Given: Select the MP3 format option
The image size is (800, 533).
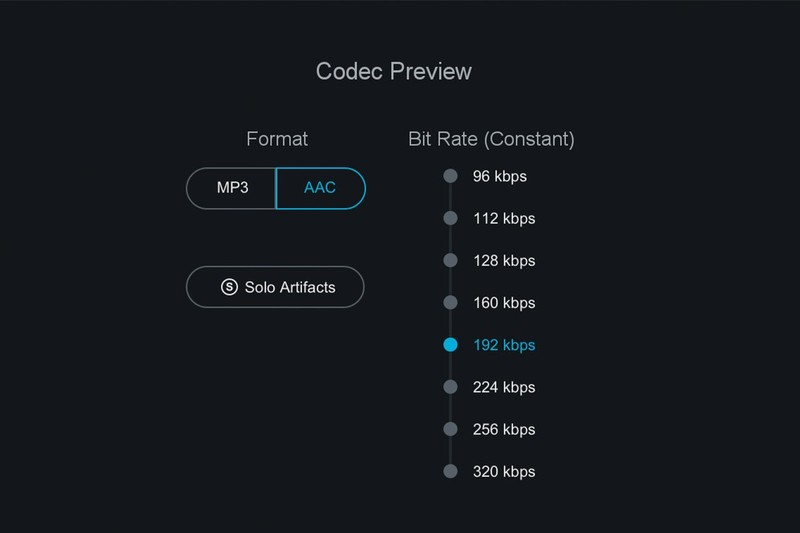Looking at the screenshot, I should (232, 188).
